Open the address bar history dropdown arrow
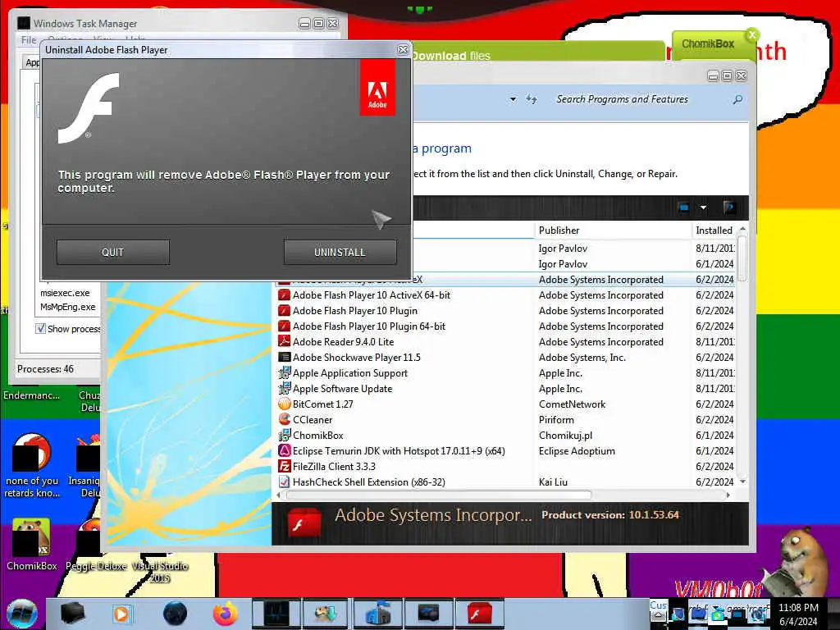 (x=514, y=99)
